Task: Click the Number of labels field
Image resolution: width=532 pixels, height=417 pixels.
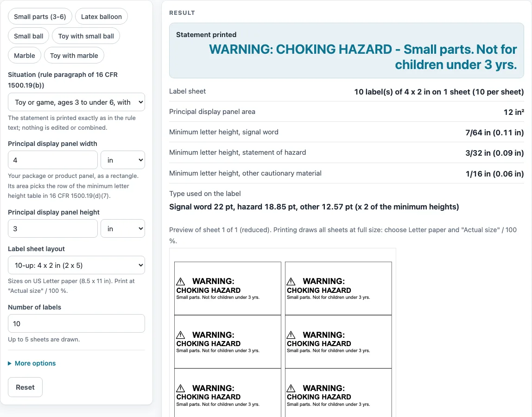Action: point(76,323)
